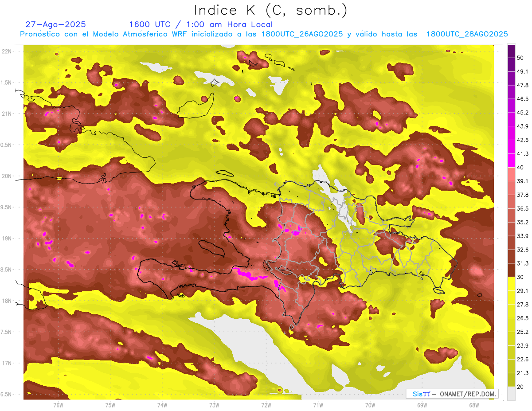
Task: Click the colorbar value "25.2"
Action: point(523,332)
